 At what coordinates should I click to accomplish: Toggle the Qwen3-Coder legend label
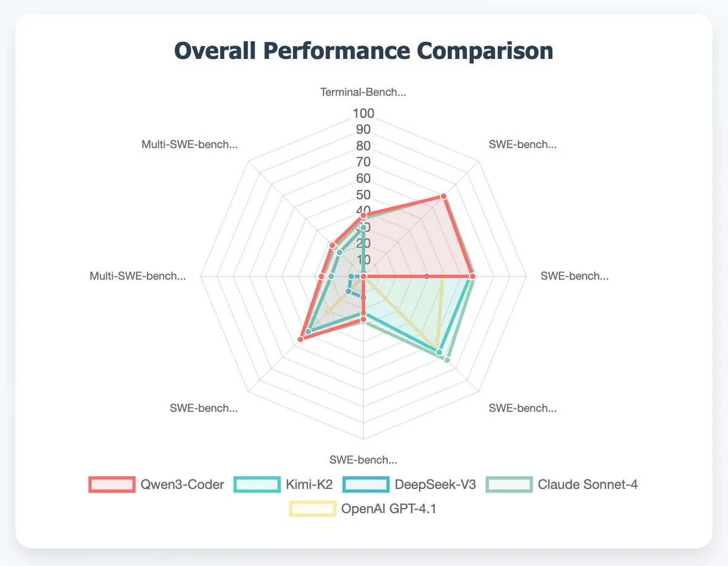(182, 485)
